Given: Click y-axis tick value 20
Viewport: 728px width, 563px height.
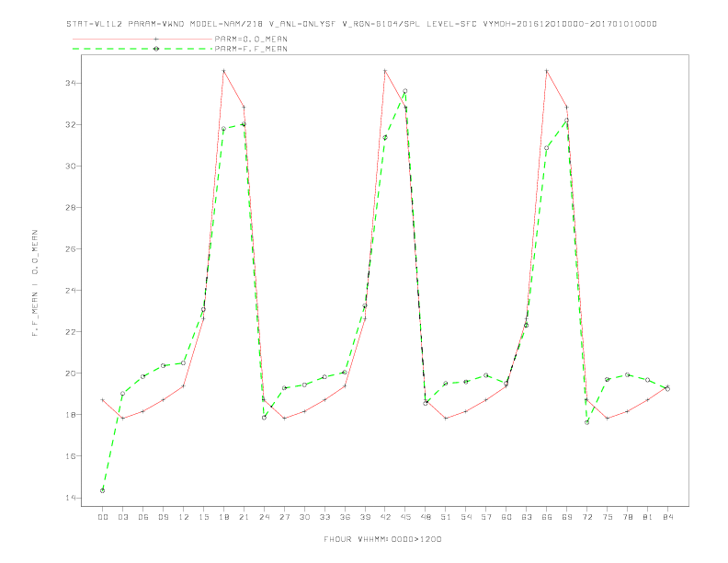Looking at the screenshot, I should (71, 373).
